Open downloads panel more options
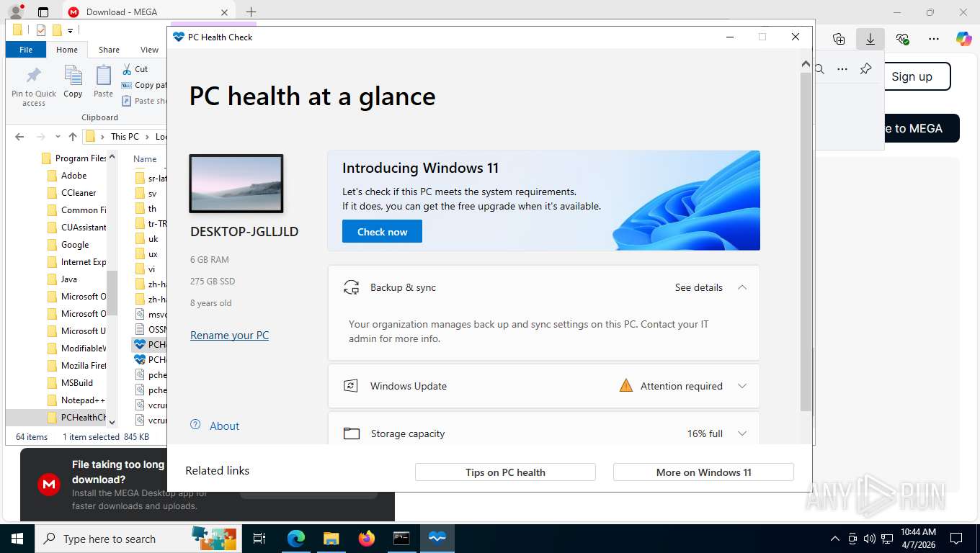This screenshot has width=980, height=553. point(842,69)
